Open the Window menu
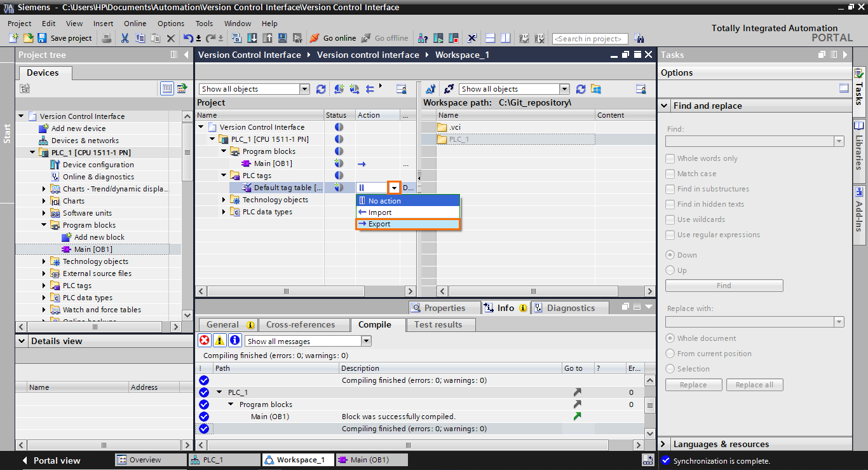Screen dimensions: 868x470 (x=238, y=23)
